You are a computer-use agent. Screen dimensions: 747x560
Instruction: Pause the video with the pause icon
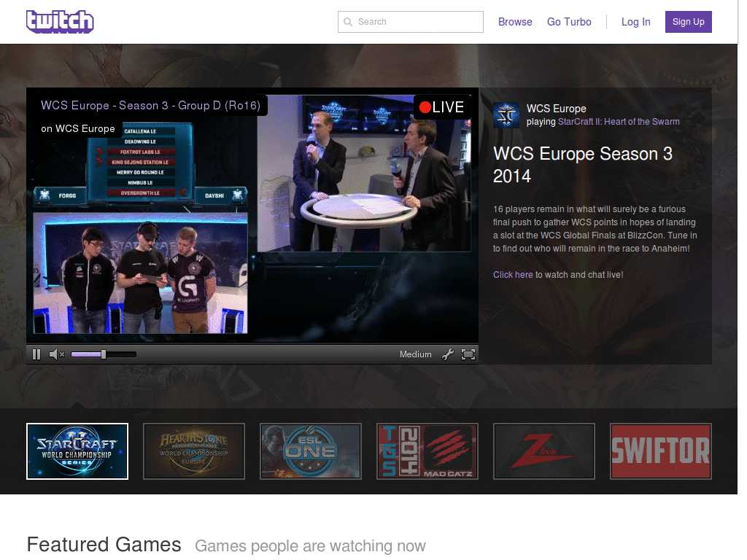[x=36, y=354]
